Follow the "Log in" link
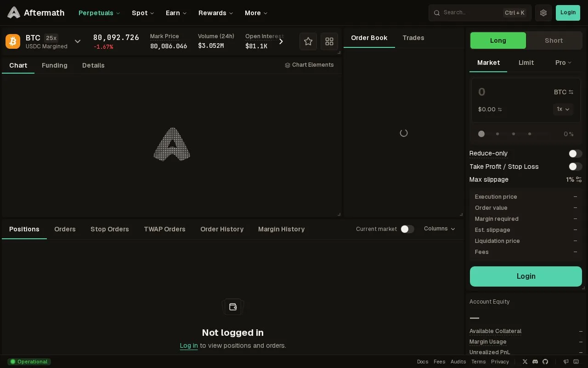Screen dimensions: 588x368 pyautogui.click(x=189, y=345)
